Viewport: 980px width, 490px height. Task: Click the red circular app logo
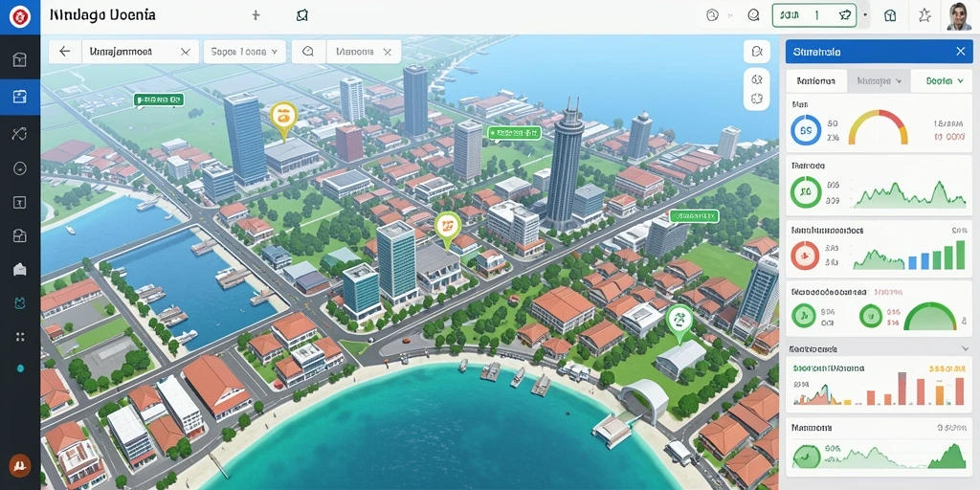[20, 17]
